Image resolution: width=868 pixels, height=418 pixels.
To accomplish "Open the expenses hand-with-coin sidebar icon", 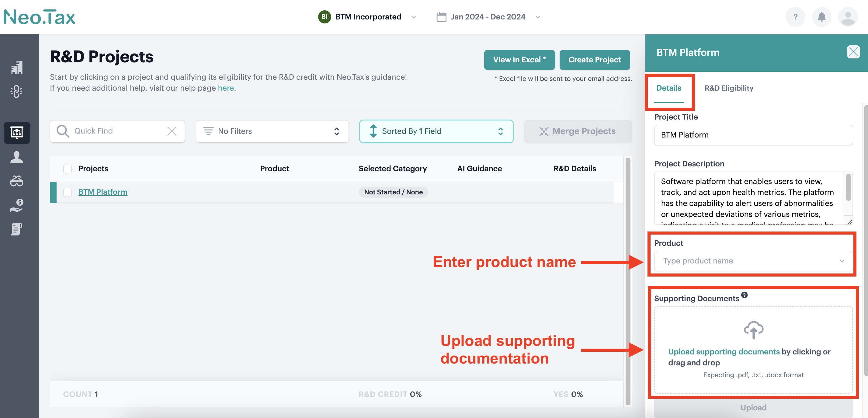I will (x=16, y=205).
